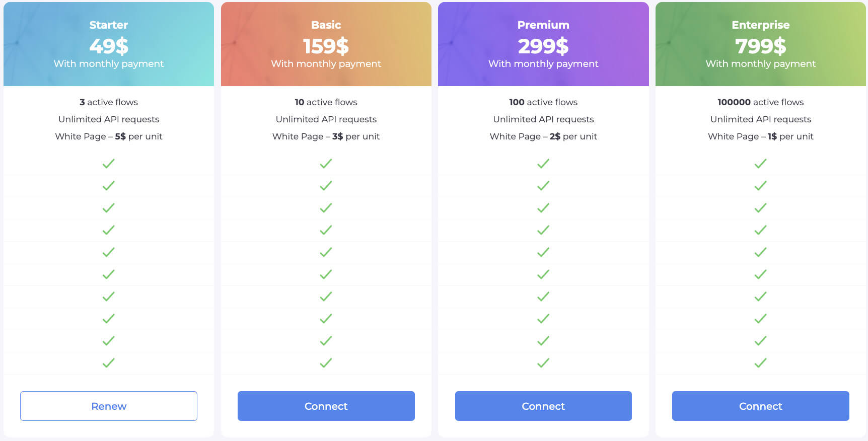Click first green checkmark in Premium column
Image resolution: width=868 pixels, height=441 pixels.
coord(543,164)
